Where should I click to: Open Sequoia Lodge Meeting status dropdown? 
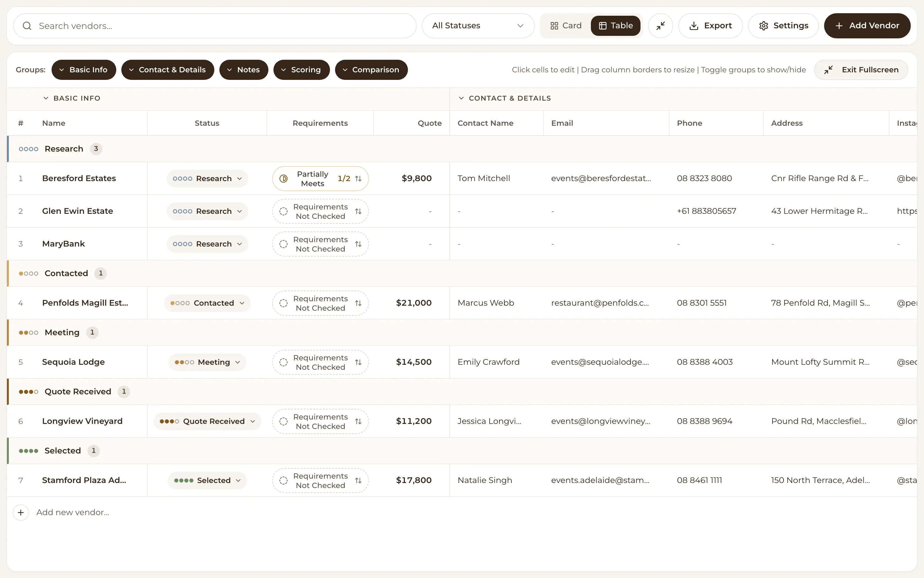click(x=207, y=362)
